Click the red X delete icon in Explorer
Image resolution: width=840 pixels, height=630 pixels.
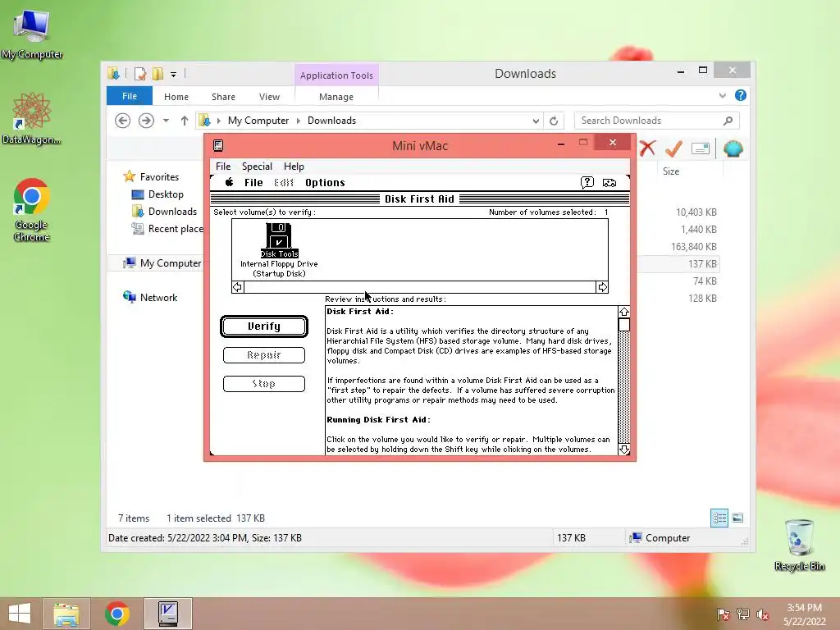tap(648, 148)
